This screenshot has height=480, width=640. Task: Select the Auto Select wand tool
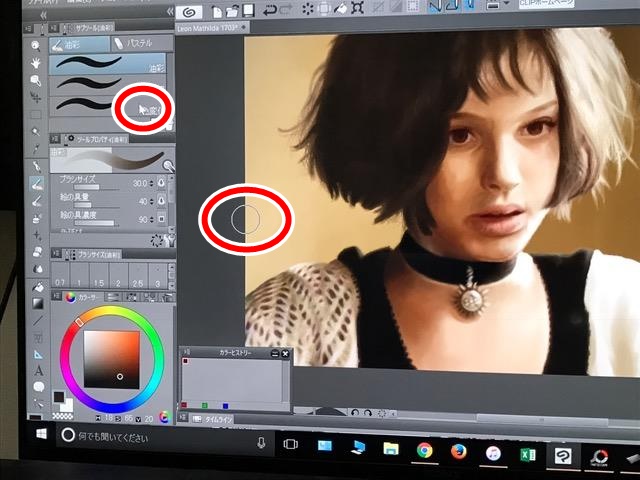(x=36, y=131)
